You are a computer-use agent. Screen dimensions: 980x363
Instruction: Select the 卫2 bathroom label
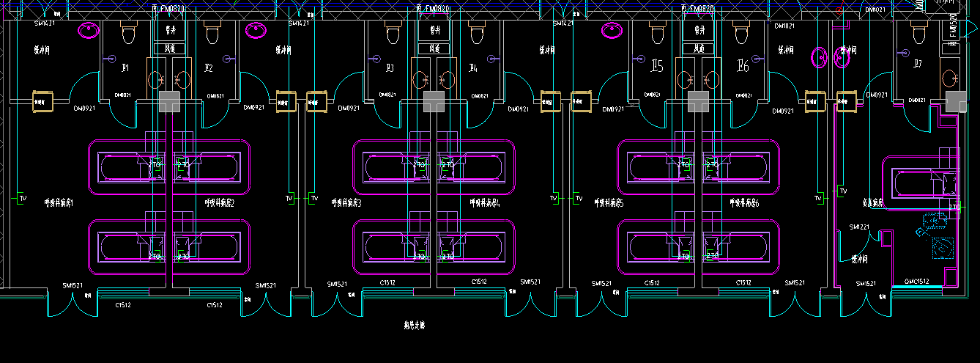click(x=209, y=68)
